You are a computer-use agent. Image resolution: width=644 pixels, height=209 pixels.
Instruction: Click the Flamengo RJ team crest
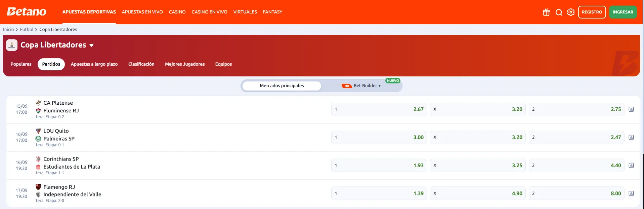coord(38,187)
